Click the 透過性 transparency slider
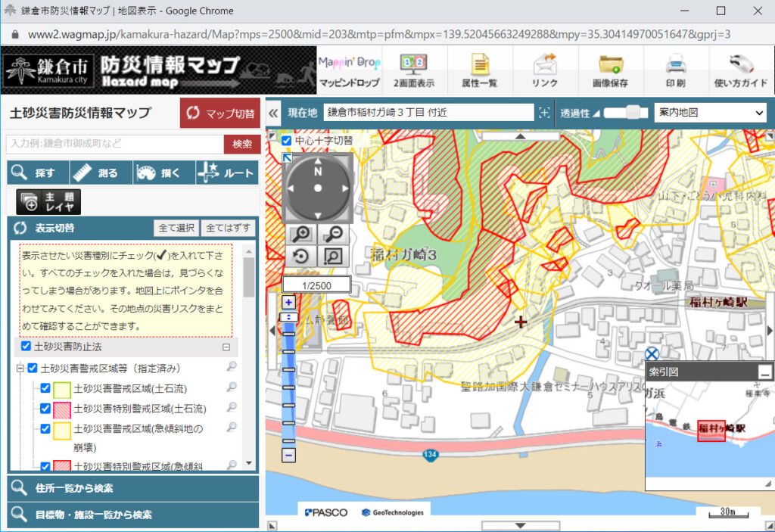This screenshot has width=775, height=532. coord(625,113)
